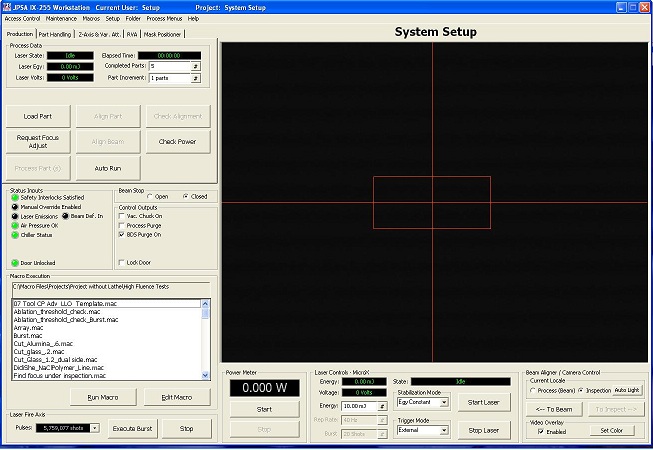Click macro list scrollbar down arrow

coord(205,375)
